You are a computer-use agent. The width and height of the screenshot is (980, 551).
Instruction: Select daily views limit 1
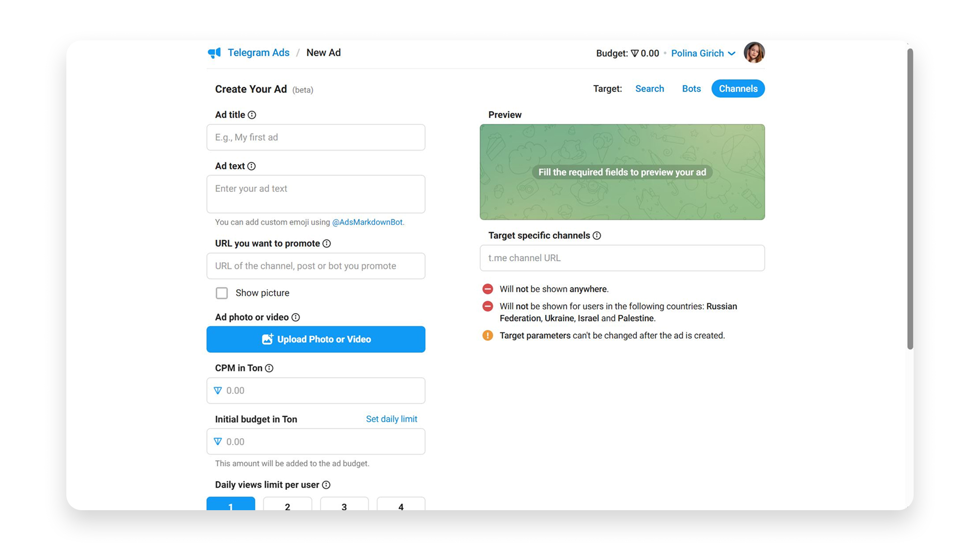click(x=231, y=504)
